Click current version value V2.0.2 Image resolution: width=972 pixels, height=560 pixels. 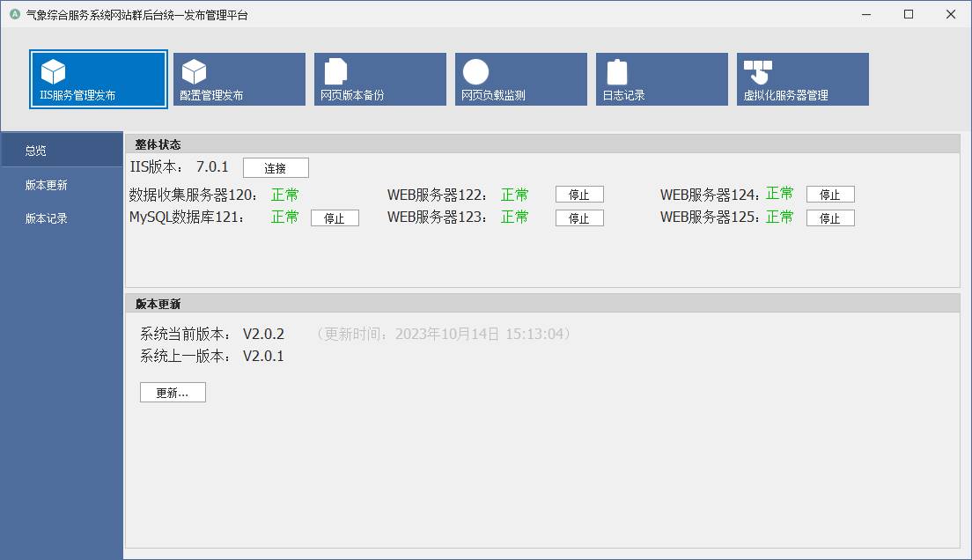pos(263,335)
